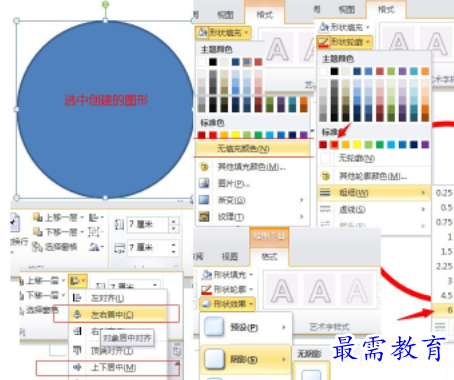The width and height of the screenshot is (454, 380).
Task: Increase shape height with 7 厘米 up spinner
Action: (x=173, y=221)
